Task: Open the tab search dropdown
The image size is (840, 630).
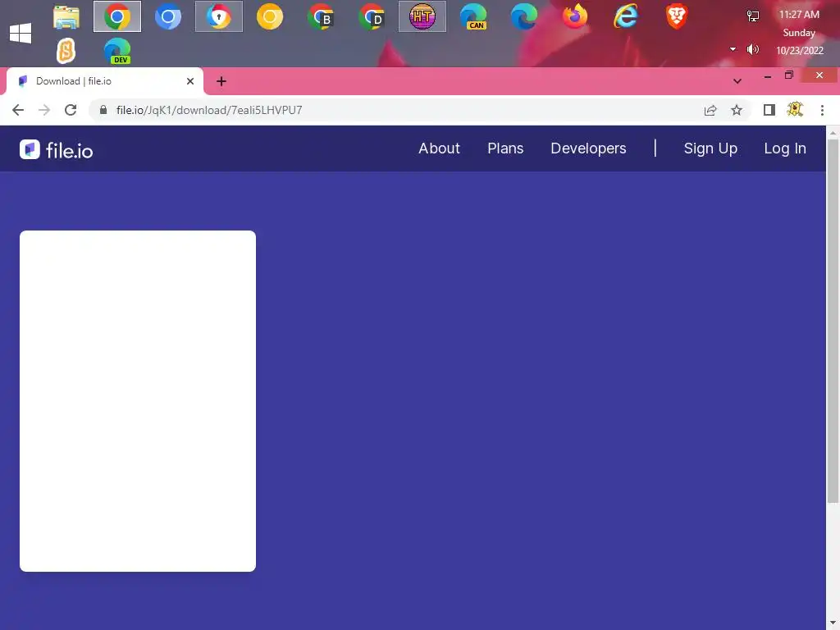Action: [737, 81]
